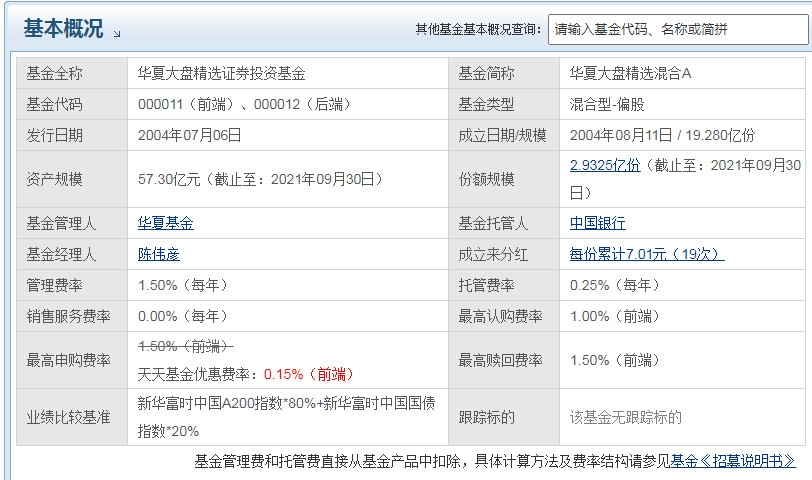Select the issue date 2004年07月06日
Viewport: 812px width, 480px height.
[x=190, y=136]
